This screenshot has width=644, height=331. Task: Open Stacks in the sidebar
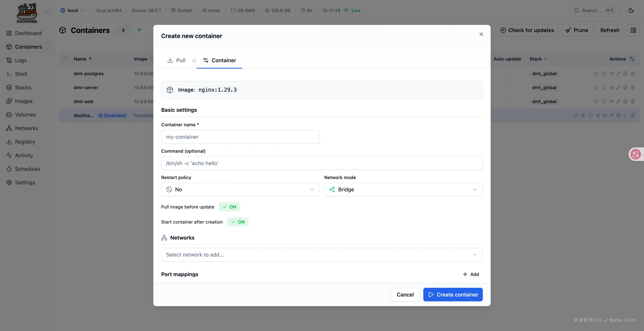click(23, 88)
